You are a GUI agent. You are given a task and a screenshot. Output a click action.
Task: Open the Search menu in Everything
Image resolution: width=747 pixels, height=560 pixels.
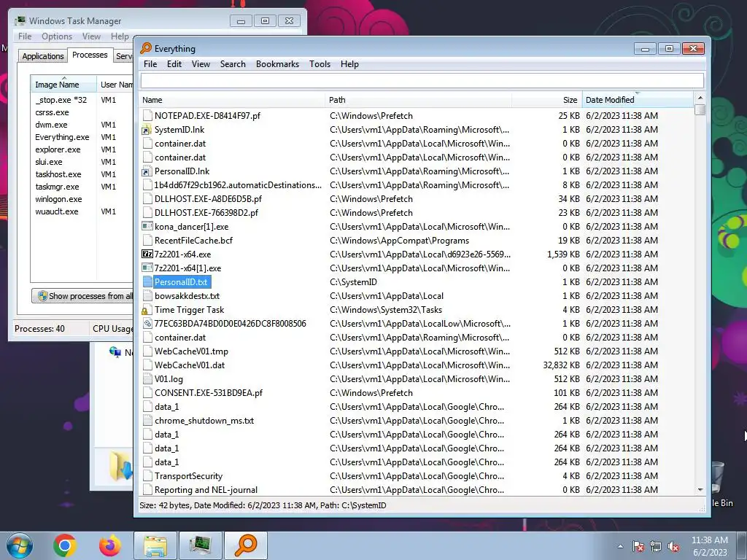(x=233, y=64)
